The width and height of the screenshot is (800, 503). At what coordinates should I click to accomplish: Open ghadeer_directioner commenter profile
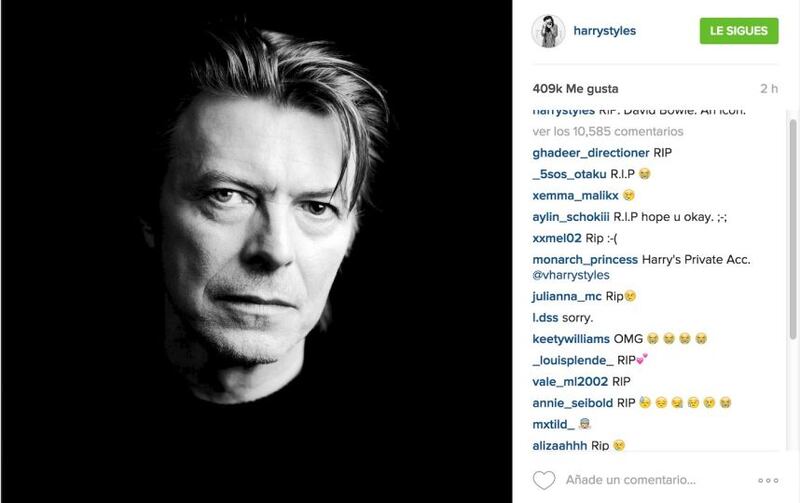coord(591,153)
